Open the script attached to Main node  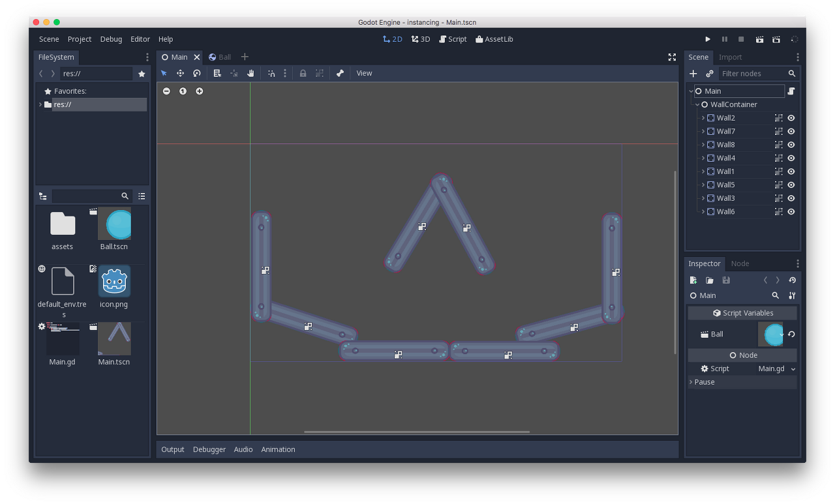791,91
